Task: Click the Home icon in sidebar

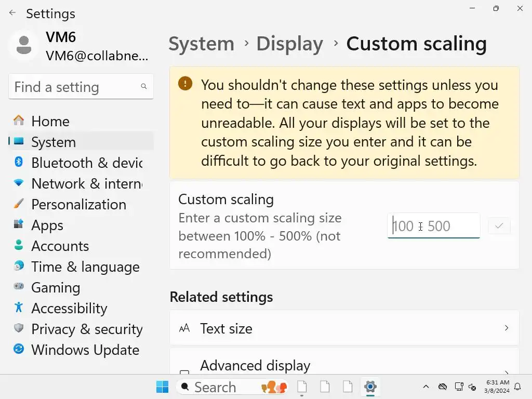Action: coord(19,121)
